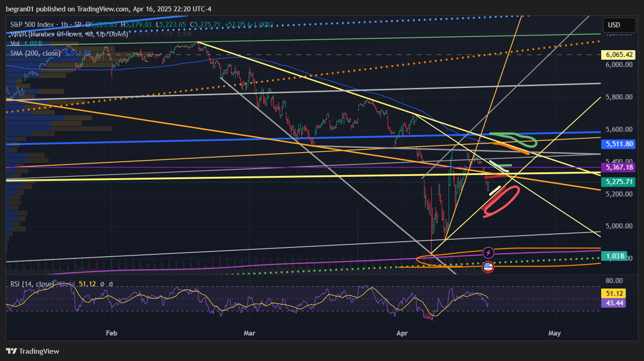Screen dimensions: 644x361
Task: Click the 5,200.00 price axis value
Action: (618, 194)
